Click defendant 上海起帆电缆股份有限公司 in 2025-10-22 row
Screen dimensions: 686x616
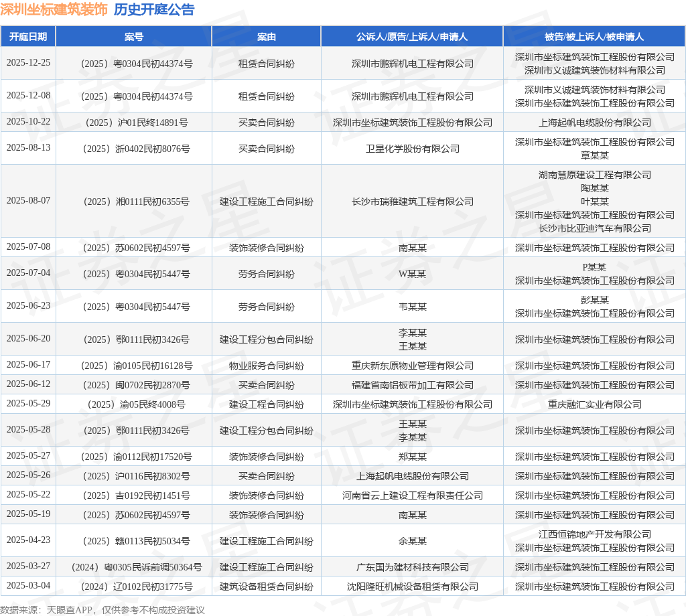click(x=595, y=123)
